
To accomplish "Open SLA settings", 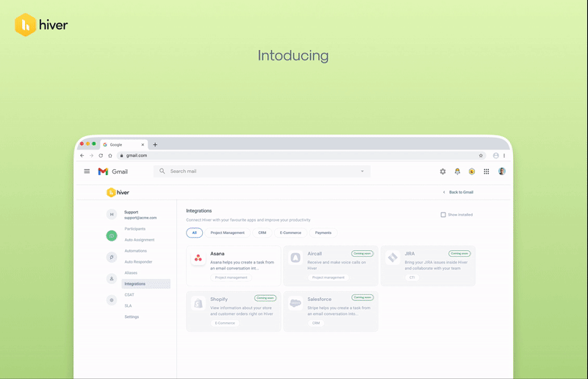I will [x=128, y=305].
